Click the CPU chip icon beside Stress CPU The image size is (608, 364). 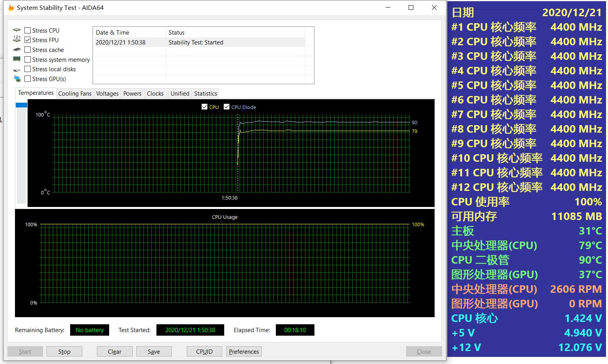point(17,30)
